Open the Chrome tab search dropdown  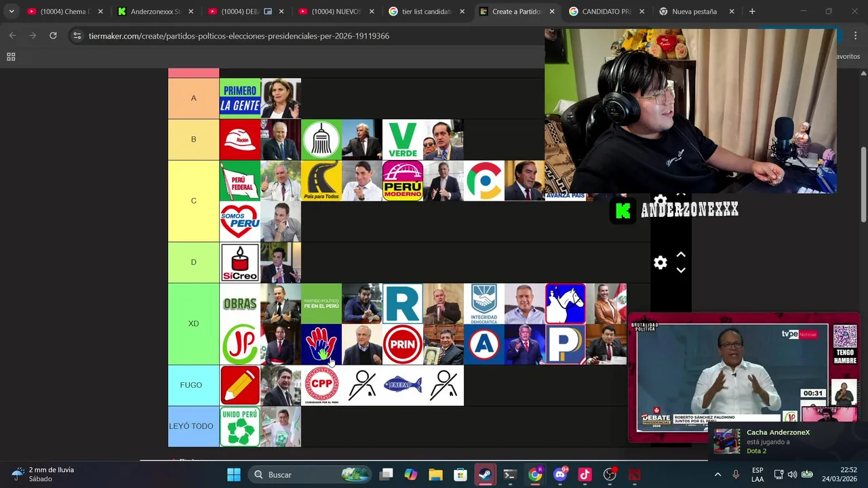12,12
